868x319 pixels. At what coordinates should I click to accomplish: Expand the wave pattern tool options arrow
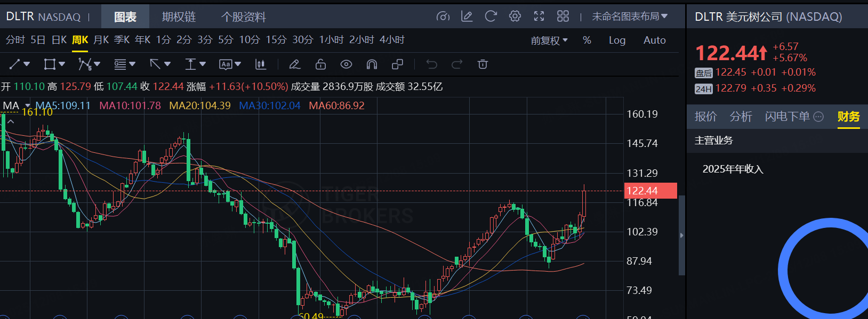pyautogui.click(x=97, y=64)
